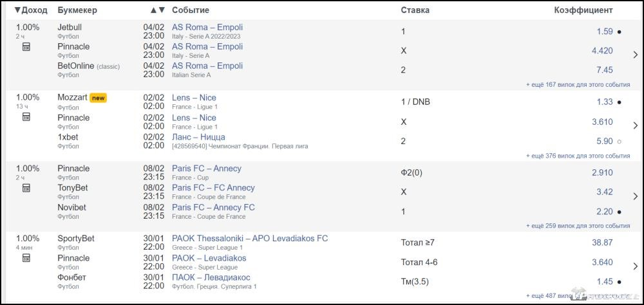Viewport: 644px width, 305px height.
Task: Click the black dot beside coefficient 2.20
Action: click(620, 212)
